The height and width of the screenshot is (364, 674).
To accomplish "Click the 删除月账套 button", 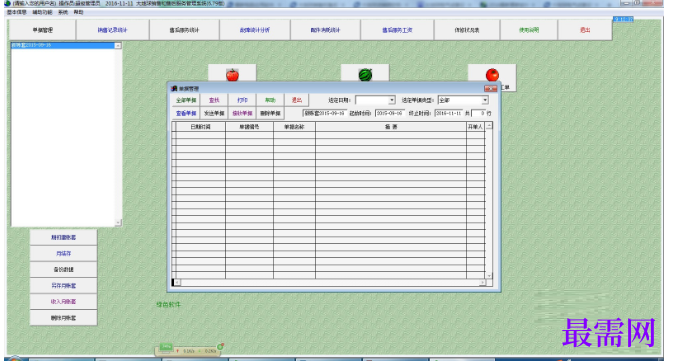I will click(63, 318).
